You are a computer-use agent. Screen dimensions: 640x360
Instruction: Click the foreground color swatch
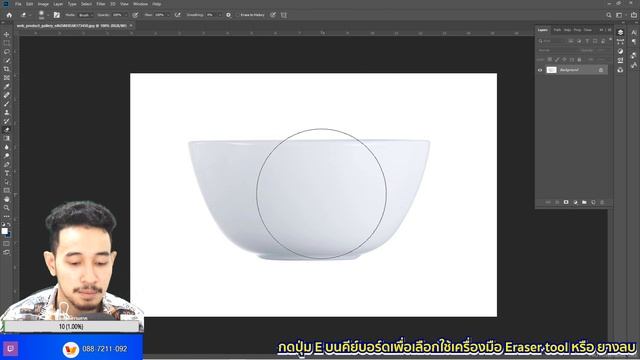coord(4,231)
